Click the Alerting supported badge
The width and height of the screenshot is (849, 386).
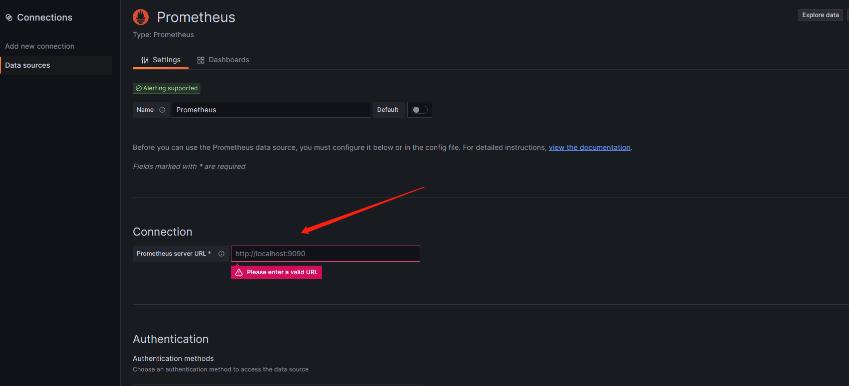click(166, 88)
